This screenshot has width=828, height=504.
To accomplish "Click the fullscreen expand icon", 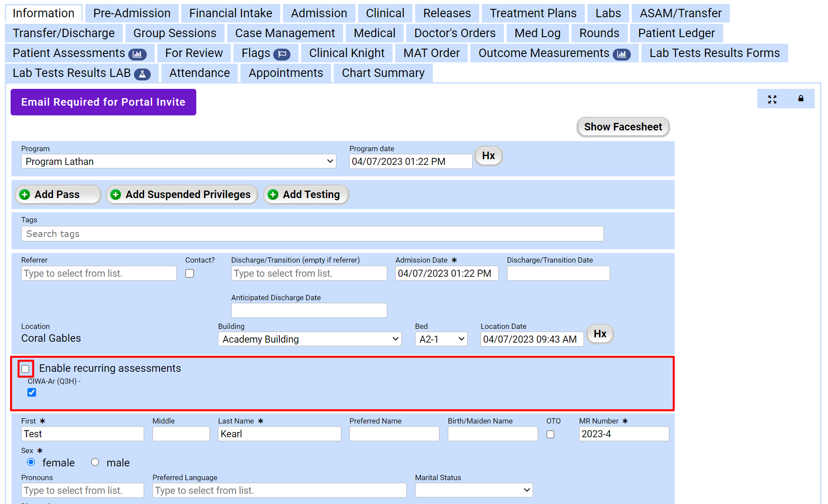I will pos(772,99).
